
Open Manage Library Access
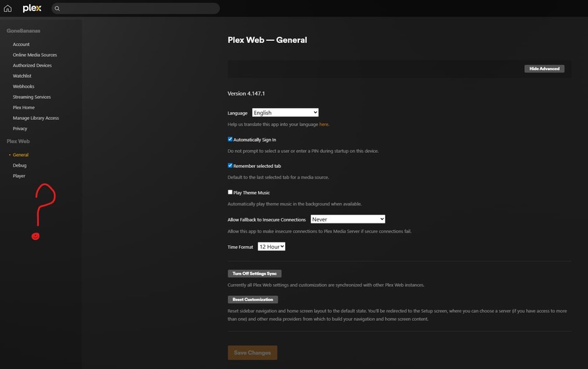pos(36,118)
